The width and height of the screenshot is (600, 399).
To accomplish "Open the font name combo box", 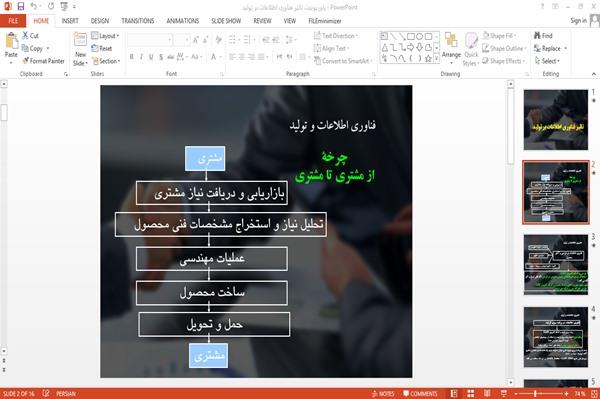I will [x=150, y=39].
